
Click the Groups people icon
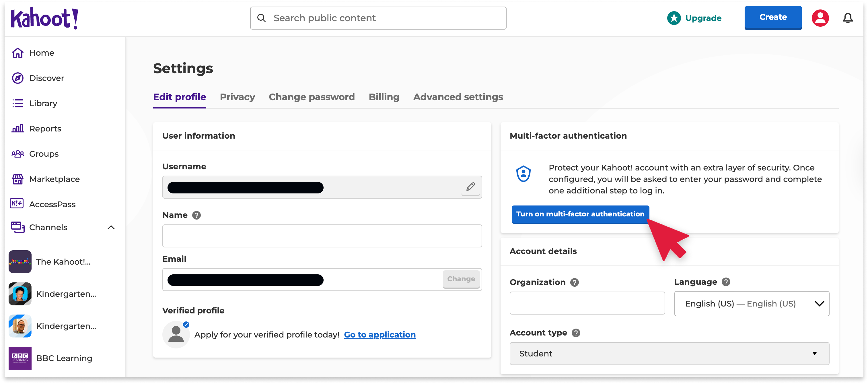pyautogui.click(x=17, y=154)
